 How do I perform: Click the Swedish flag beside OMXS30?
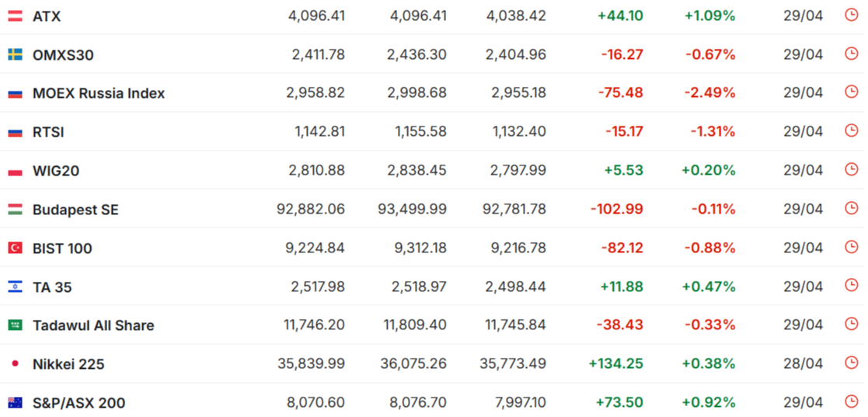(15, 54)
